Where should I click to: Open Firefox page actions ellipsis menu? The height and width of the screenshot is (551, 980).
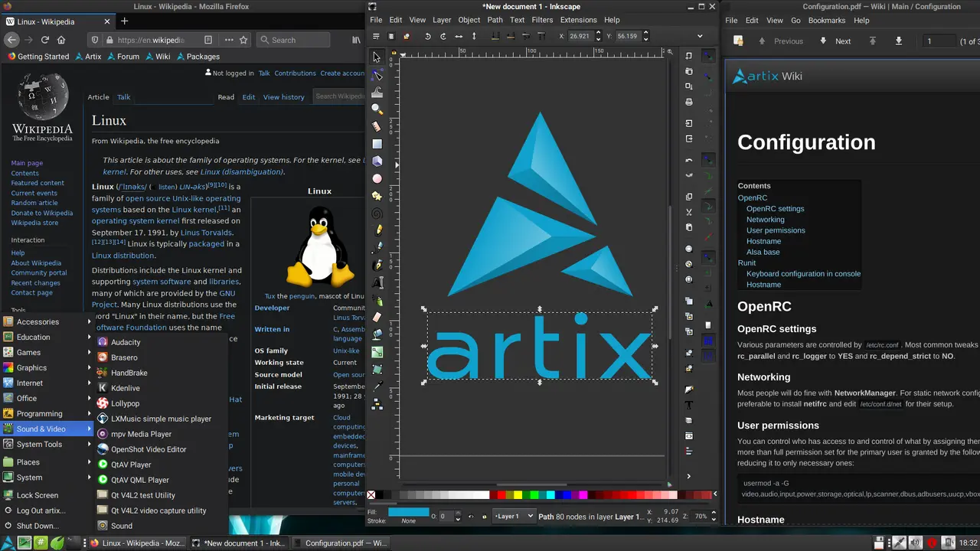point(229,40)
